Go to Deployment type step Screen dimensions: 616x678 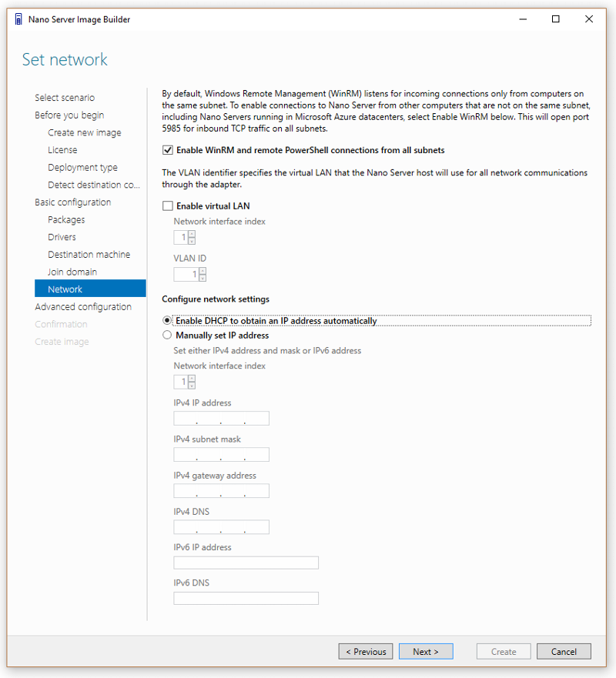pos(82,167)
